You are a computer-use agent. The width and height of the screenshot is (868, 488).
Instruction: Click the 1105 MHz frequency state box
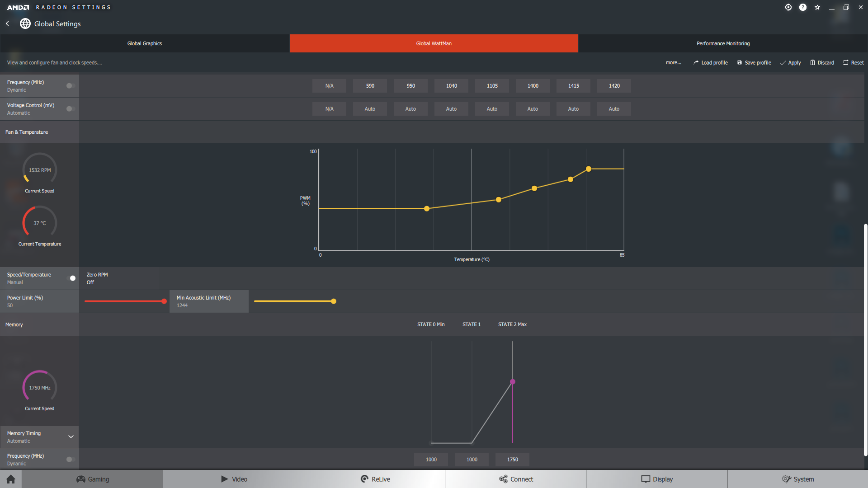point(492,86)
